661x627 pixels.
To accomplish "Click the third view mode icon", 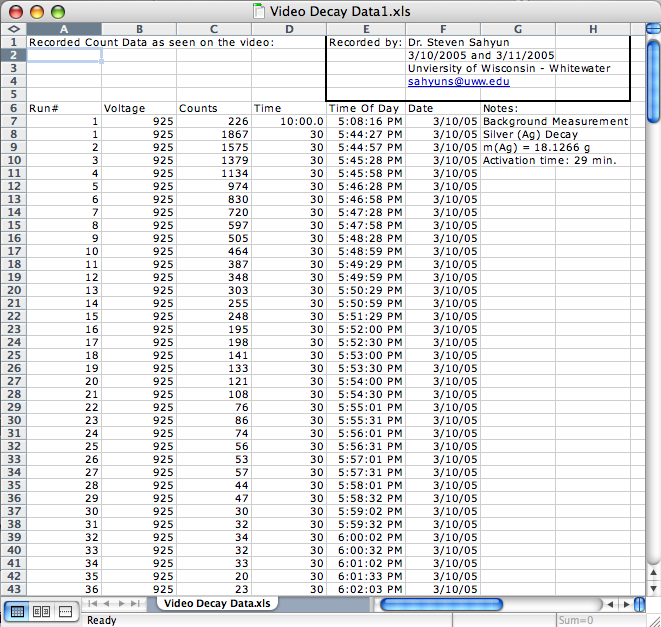I will pyautogui.click(x=65, y=611).
